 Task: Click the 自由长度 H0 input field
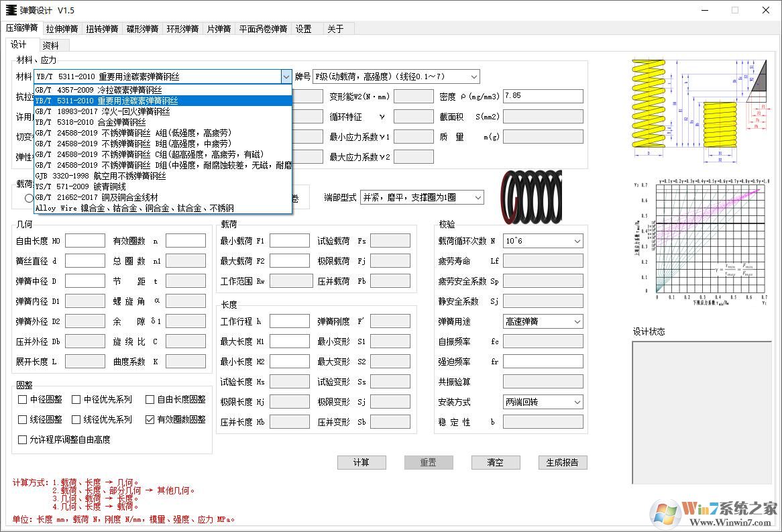click(x=85, y=241)
